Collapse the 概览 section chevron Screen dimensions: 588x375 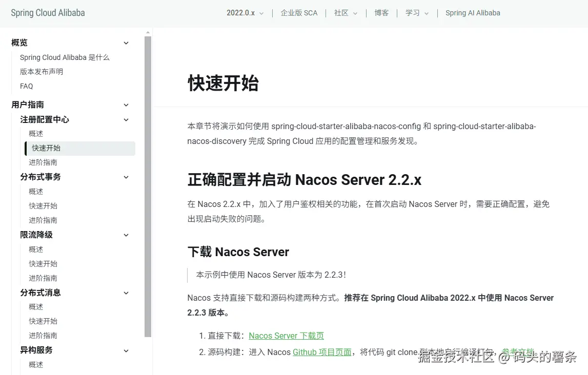[x=126, y=43]
